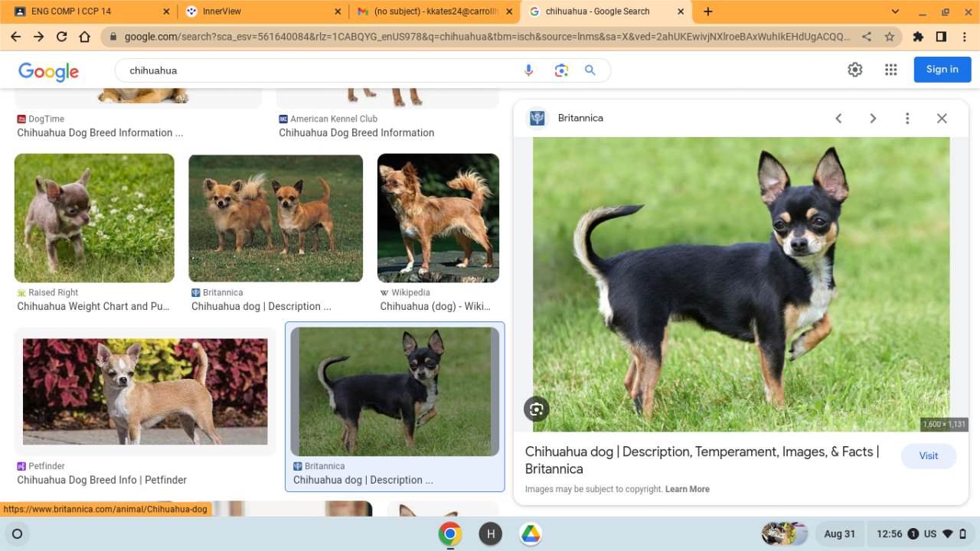980x551 pixels.
Task: Select the Wikipedia Chihuahua image thumbnail
Action: click(x=438, y=218)
